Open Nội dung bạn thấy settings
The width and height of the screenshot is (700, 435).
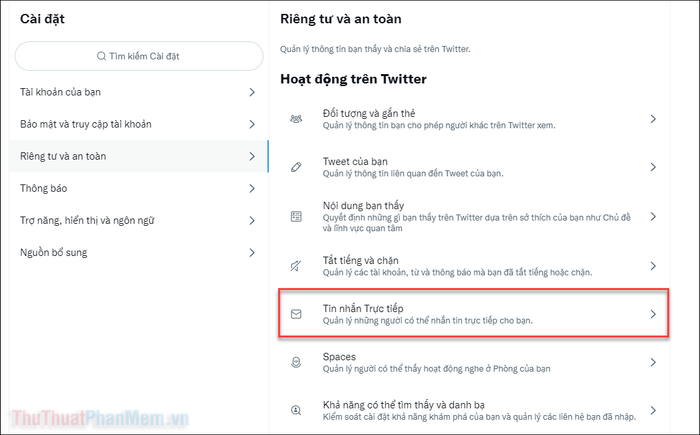[x=474, y=217]
